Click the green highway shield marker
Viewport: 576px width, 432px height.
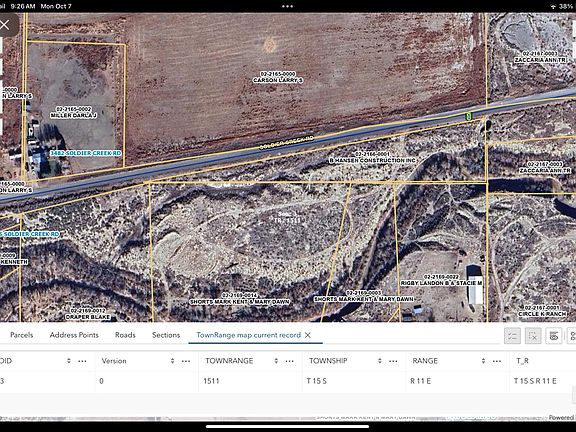(x=468, y=116)
